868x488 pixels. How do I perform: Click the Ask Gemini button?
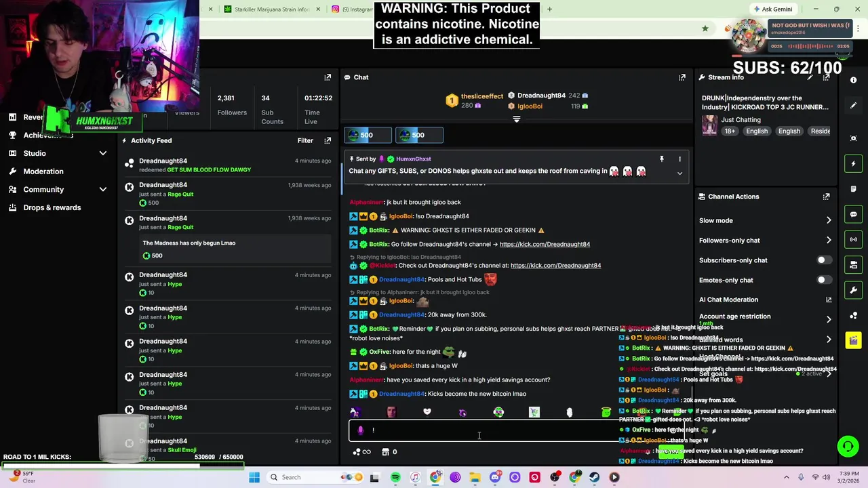pos(773,9)
